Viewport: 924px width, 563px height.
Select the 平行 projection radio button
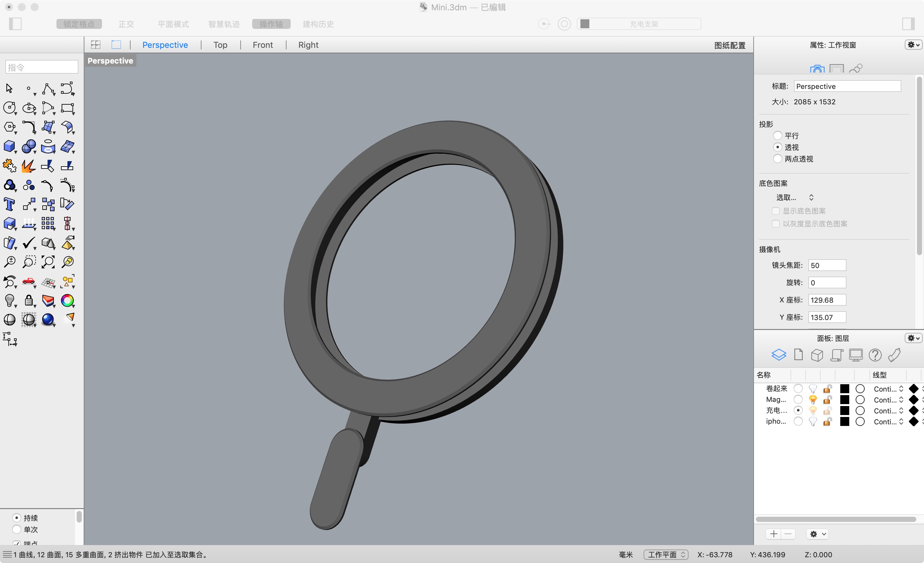point(777,135)
